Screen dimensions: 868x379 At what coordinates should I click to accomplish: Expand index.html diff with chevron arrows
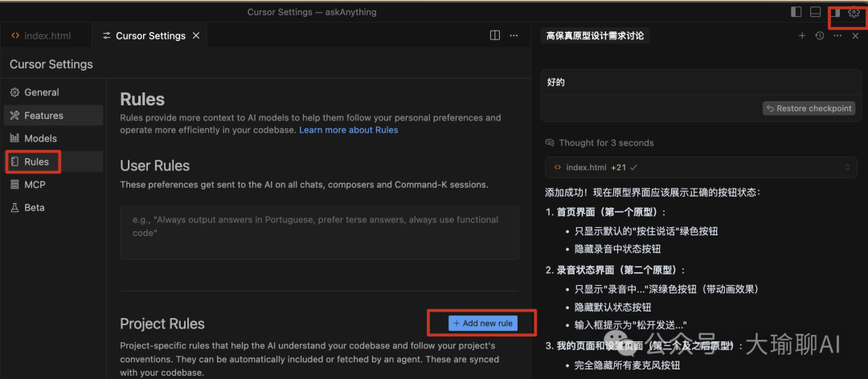[847, 167]
